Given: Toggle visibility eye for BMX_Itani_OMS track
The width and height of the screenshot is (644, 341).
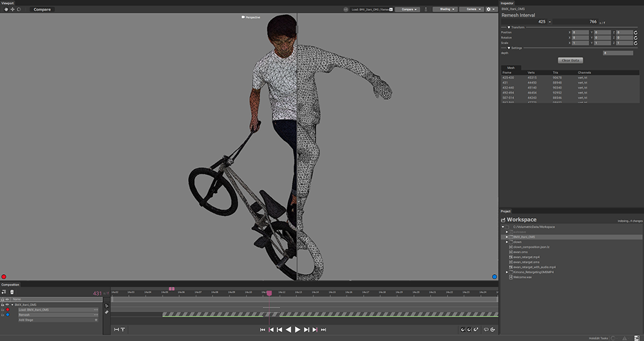Looking at the screenshot, I should tap(7, 305).
